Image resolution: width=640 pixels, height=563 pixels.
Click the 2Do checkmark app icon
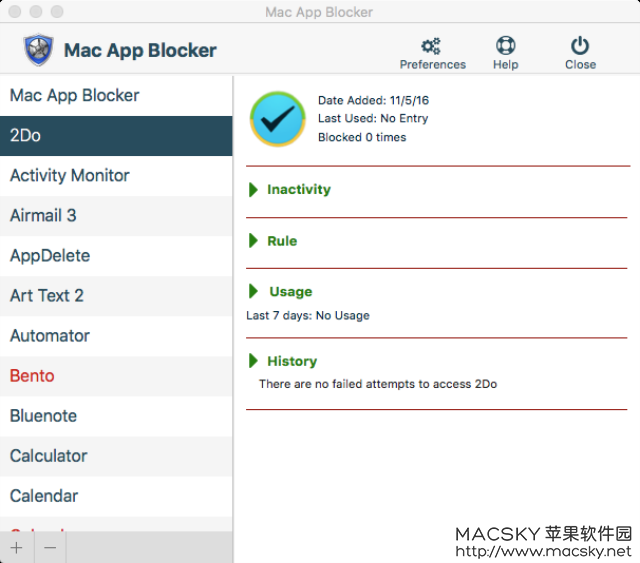(278, 119)
